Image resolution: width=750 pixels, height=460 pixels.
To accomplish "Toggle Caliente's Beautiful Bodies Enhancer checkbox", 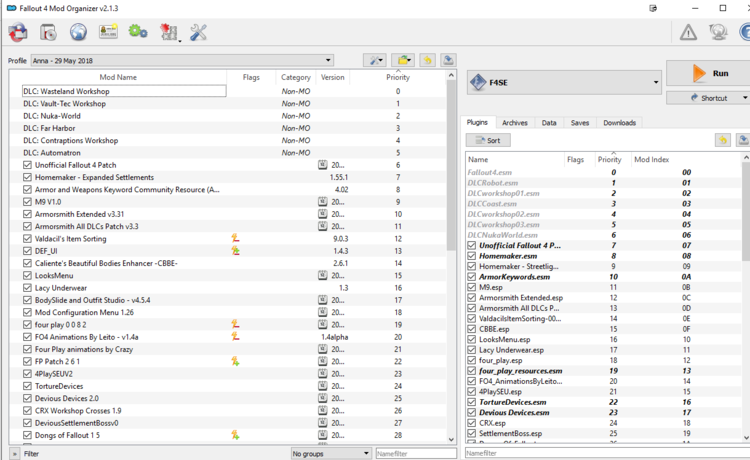I will (x=27, y=263).
